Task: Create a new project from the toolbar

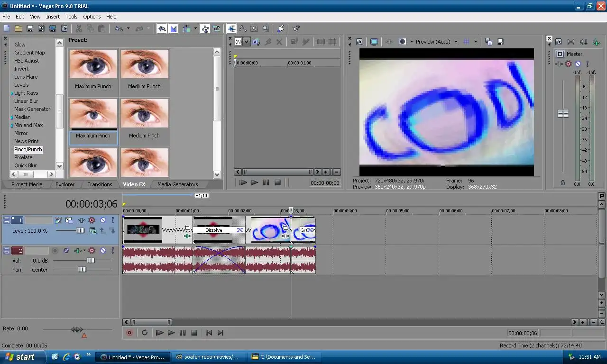Action: (x=7, y=28)
